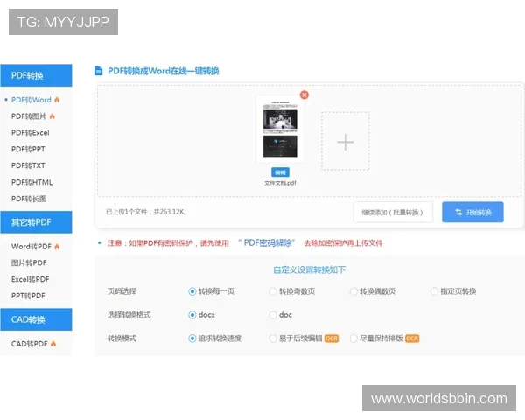Go to PDF转Word in sidebar
The image size is (525, 420).
tap(31, 100)
